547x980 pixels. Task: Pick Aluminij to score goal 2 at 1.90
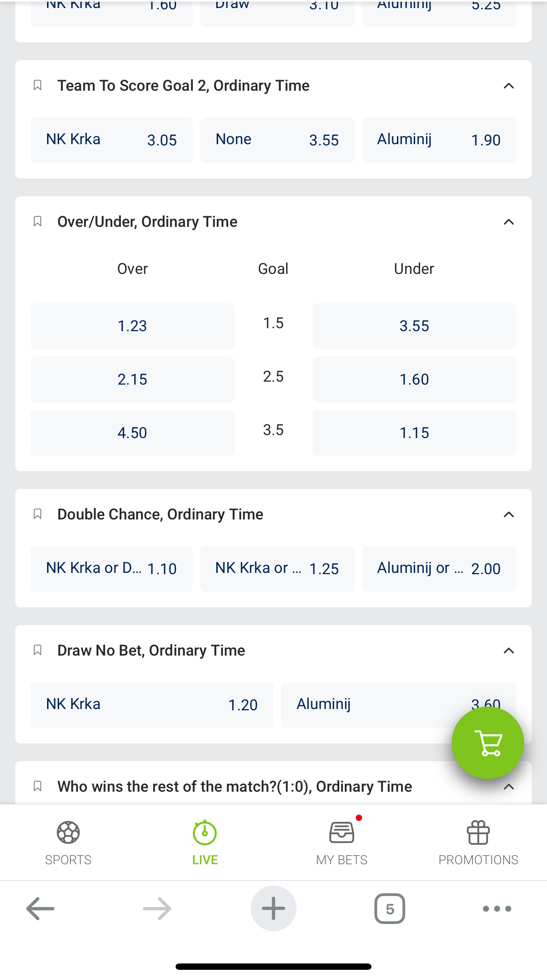click(439, 140)
